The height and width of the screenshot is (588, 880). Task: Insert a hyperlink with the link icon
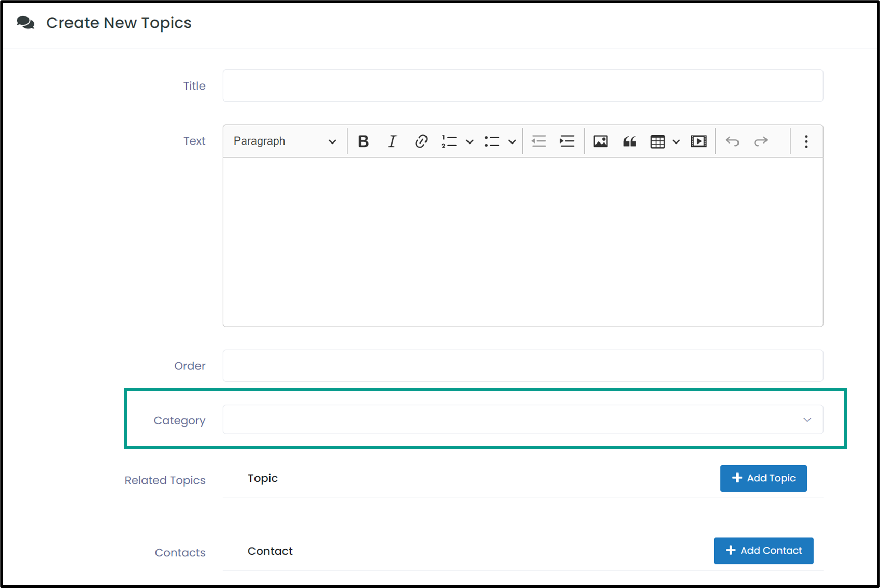click(421, 141)
